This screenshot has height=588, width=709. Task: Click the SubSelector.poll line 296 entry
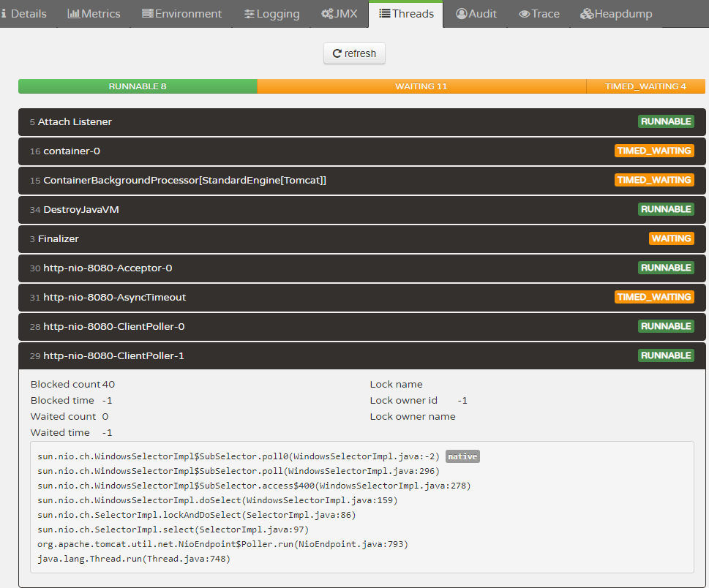pos(239,471)
